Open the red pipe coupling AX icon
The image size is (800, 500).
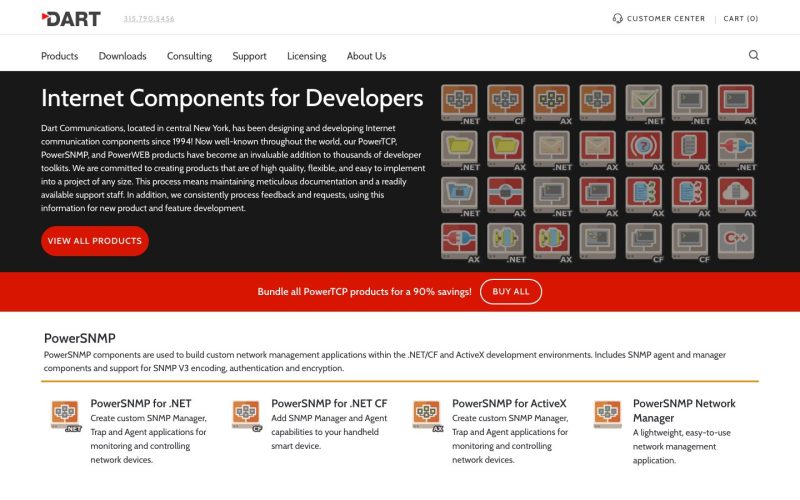552,241
